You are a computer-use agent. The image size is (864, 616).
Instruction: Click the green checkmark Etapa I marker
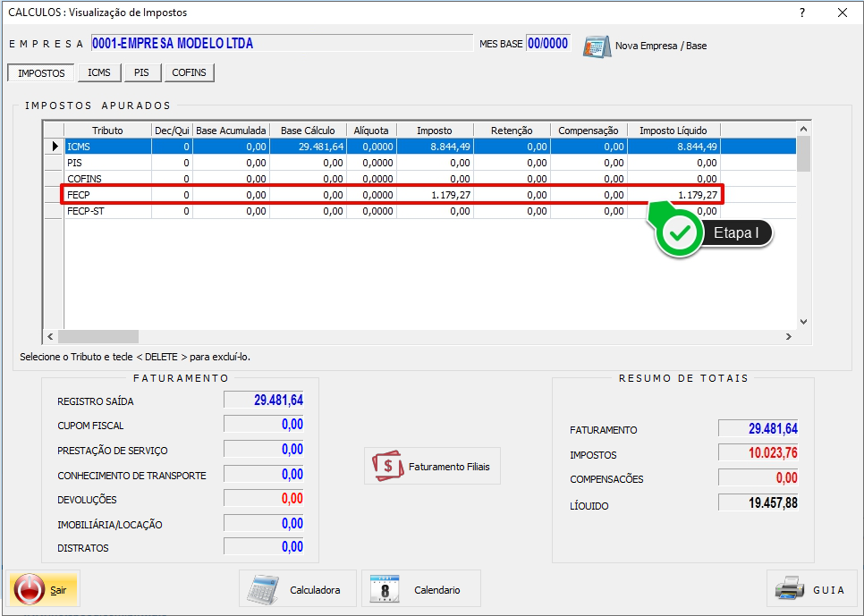click(681, 233)
